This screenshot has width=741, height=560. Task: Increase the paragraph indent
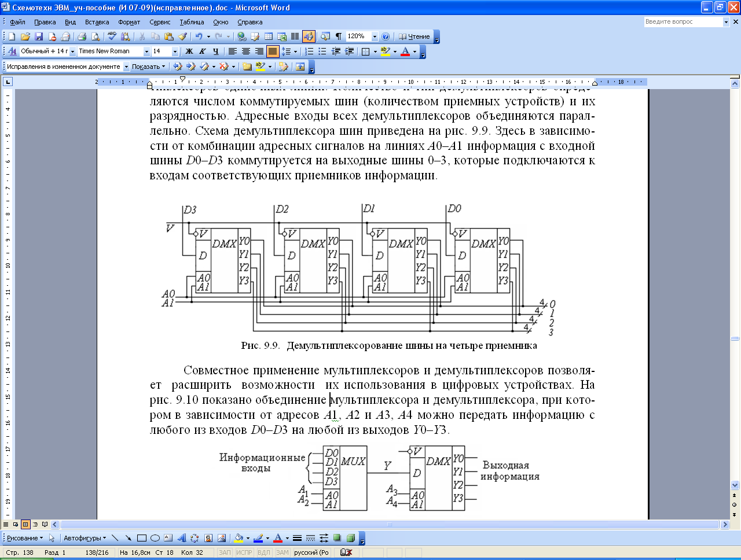(x=349, y=51)
